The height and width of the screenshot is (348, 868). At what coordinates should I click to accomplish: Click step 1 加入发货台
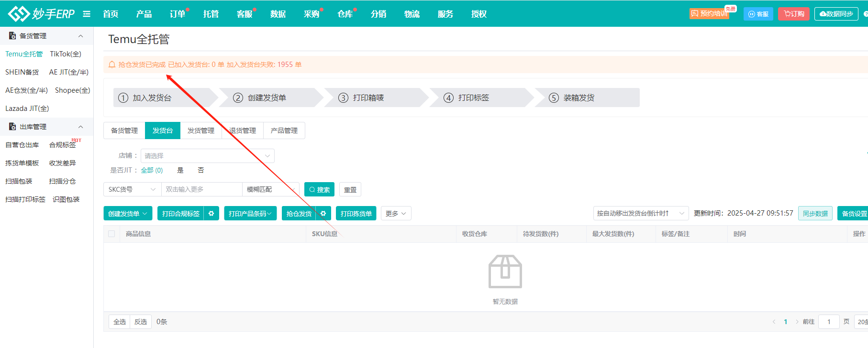[165, 98]
